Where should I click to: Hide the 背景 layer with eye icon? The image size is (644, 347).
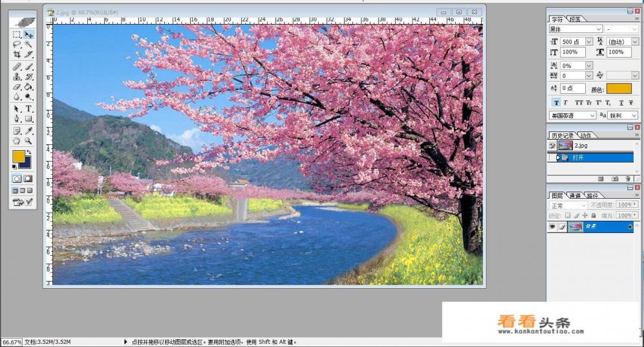(552, 227)
